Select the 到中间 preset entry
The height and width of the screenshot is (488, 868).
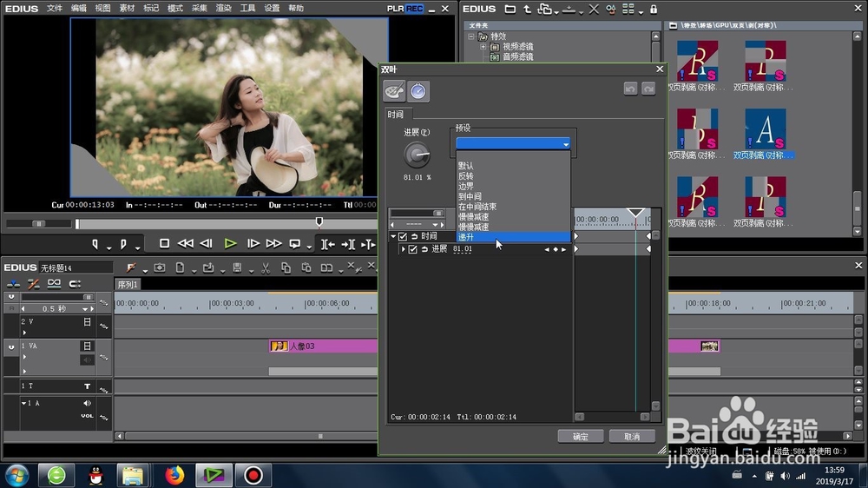470,196
